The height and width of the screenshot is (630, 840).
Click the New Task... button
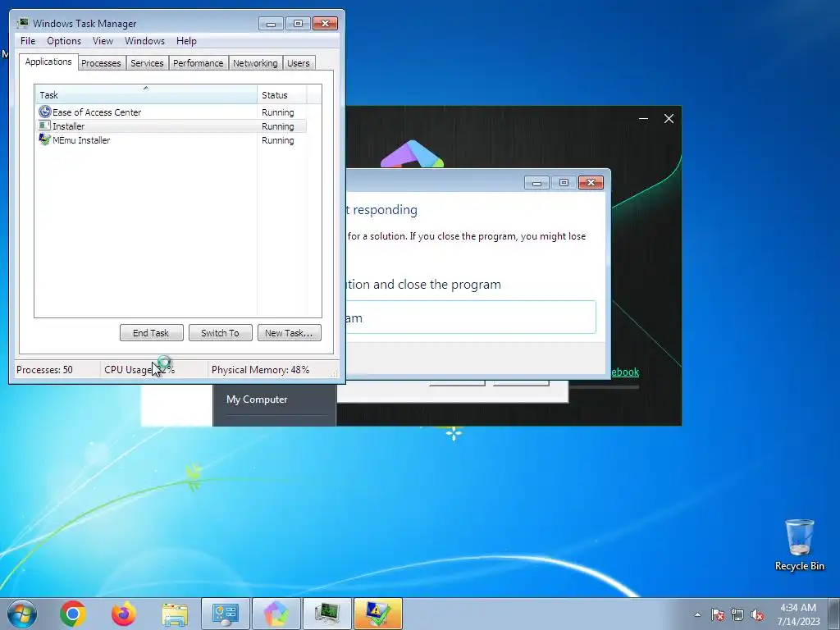tap(290, 333)
